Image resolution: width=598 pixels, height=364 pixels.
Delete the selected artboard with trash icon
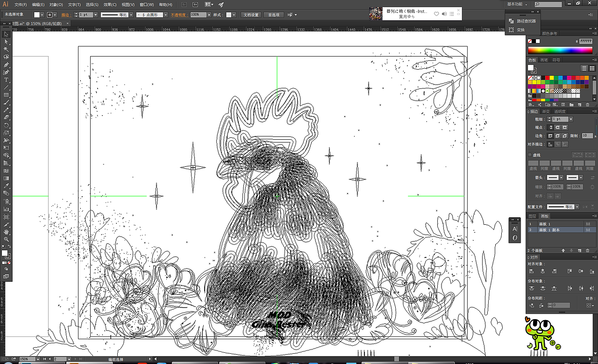coord(587,251)
